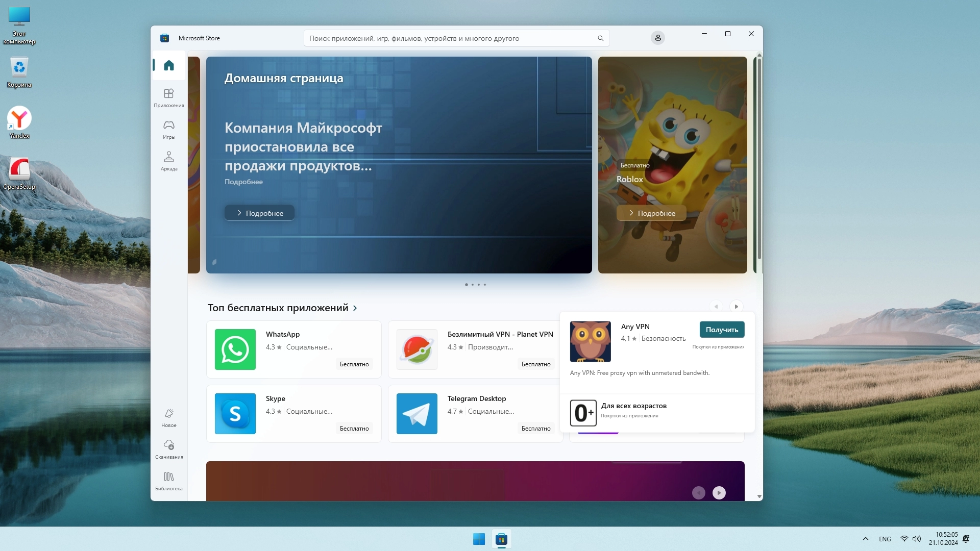980x551 pixels.
Task: Open the Arcade section in the sidebar
Action: click(169, 161)
